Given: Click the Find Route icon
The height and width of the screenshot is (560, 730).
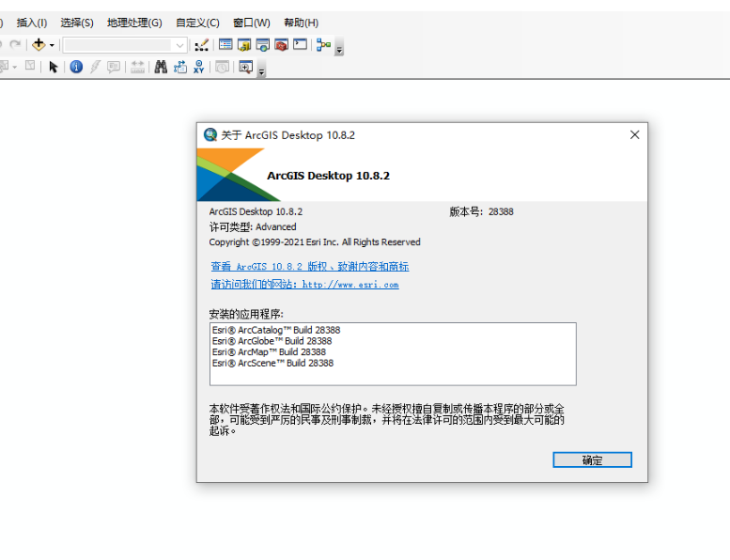Looking at the screenshot, I should click(179, 67).
